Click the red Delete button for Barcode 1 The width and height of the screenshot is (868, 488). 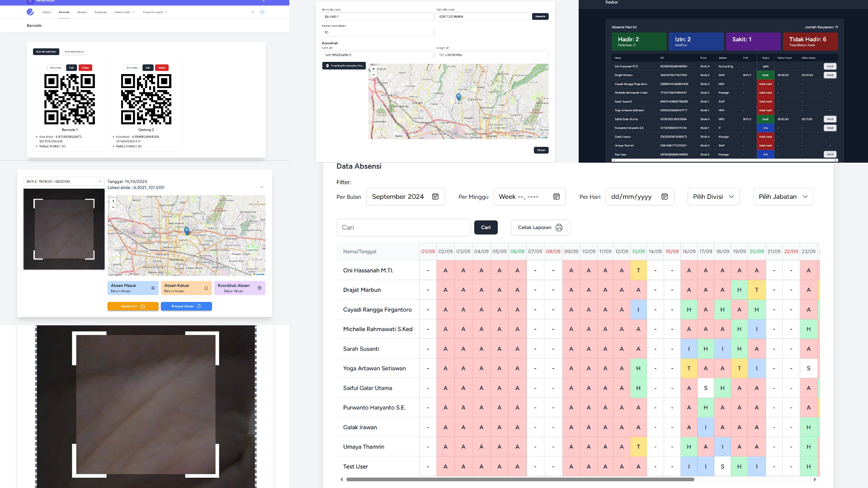point(85,68)
